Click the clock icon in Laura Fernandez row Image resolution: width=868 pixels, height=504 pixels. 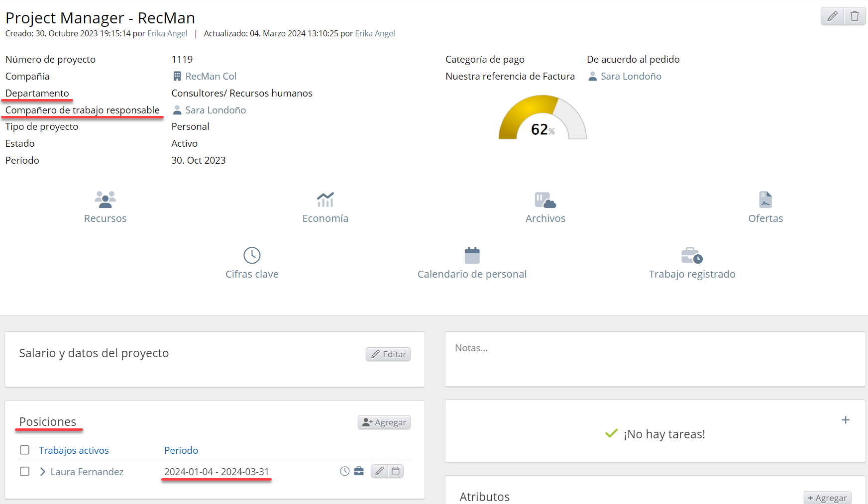click(344, 471)
